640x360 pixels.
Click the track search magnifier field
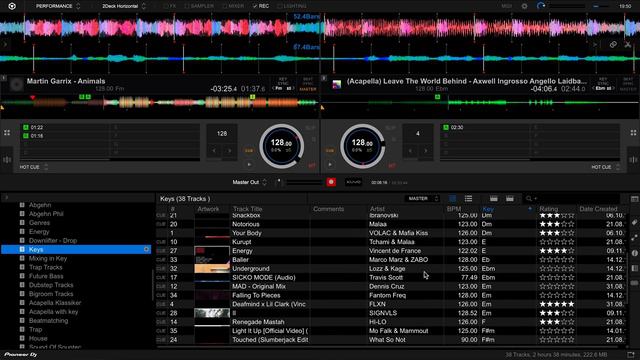pos(571,198)
